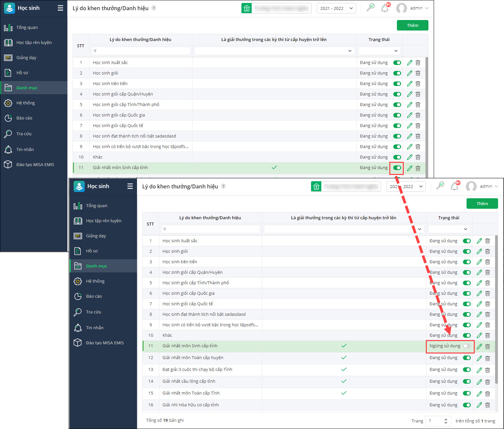Screen dimensions: 504x429
Task: Open award-level filter dropdown in upper window
Action: click(274, 51)
